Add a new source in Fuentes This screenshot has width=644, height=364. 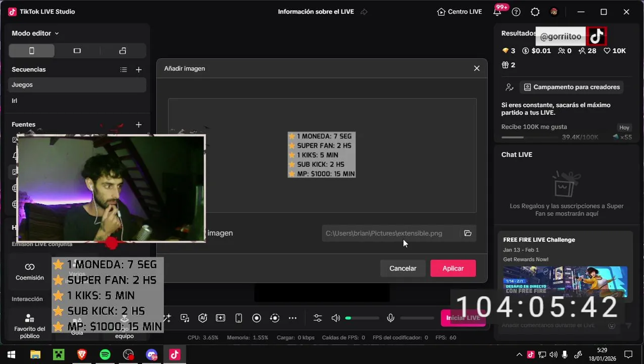pyautogui.click(x=139, y=124)
